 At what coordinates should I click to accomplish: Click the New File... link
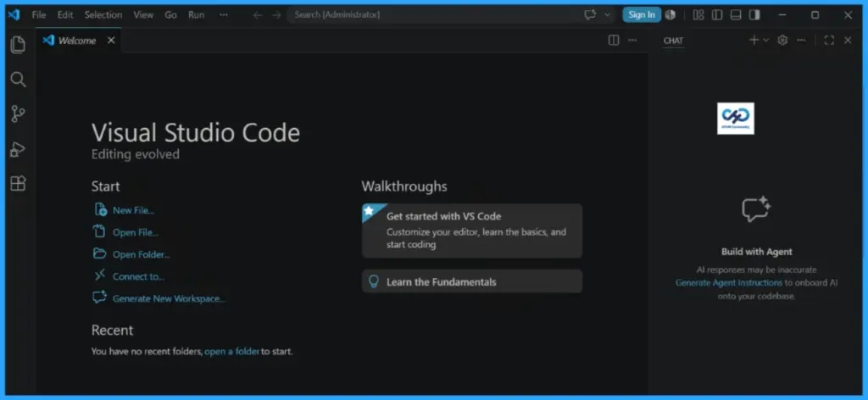click(133, 210)
